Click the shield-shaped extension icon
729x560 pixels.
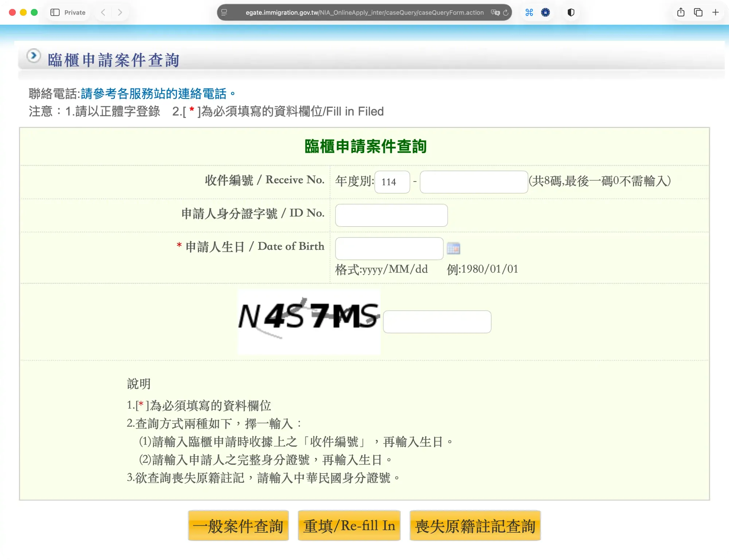tap(571, 12)
